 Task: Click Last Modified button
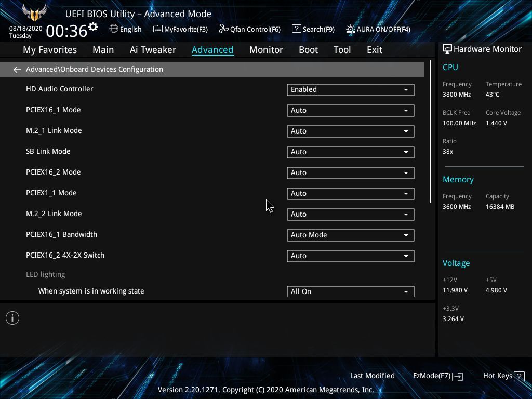(x=372, y=376)
